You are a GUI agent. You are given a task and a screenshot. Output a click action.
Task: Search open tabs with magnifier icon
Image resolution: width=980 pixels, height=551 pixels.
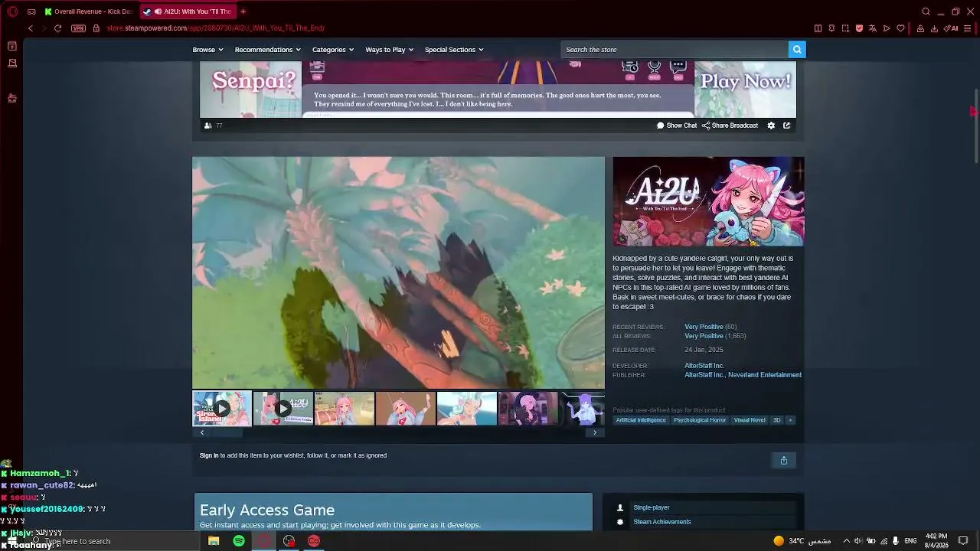(x=926, y=11)
